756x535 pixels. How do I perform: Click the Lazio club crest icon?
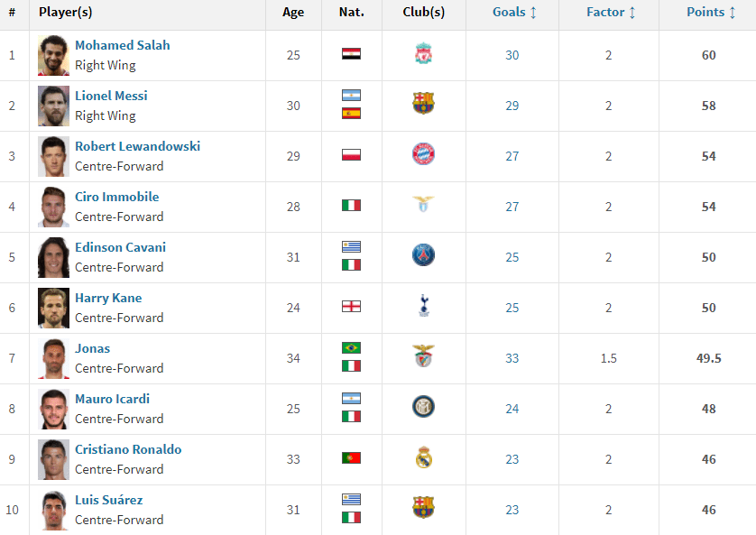[x=423, y=207]
